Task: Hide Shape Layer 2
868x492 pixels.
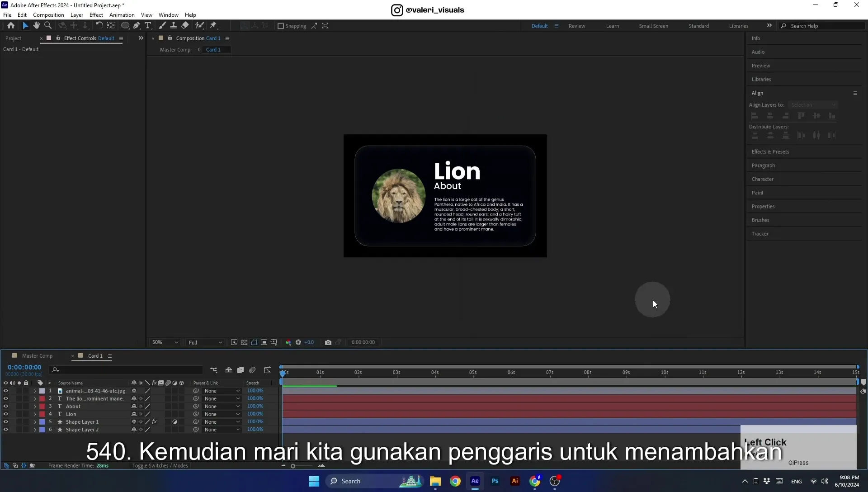Action: 6,429
